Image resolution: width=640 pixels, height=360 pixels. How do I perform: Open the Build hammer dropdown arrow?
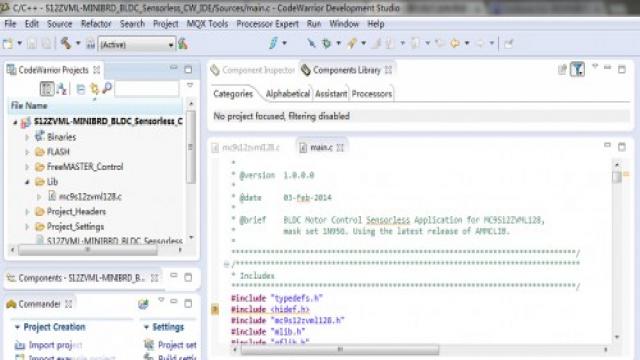(x=78, y=43)
